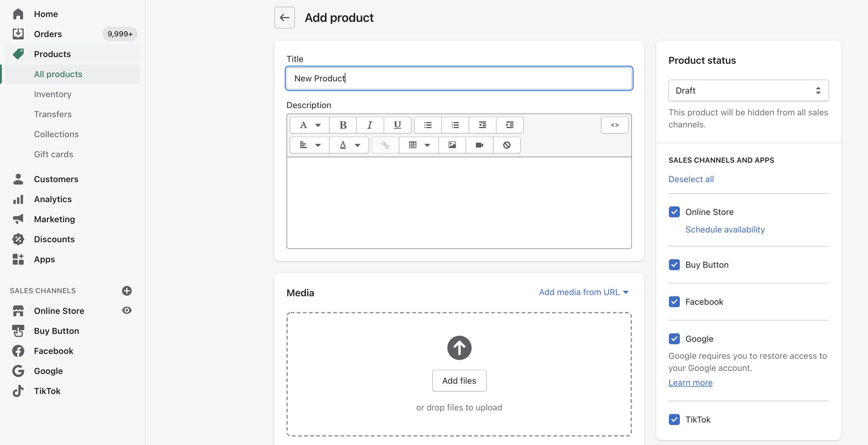Clear formatting in description editor
This screenshot has height=445, width=868.
506,145
